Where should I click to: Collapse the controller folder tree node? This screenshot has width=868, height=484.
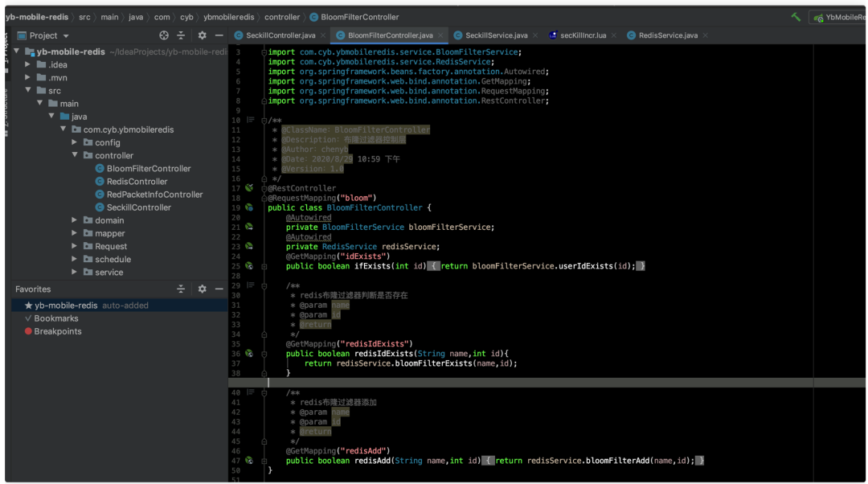(x=75, y=155)
